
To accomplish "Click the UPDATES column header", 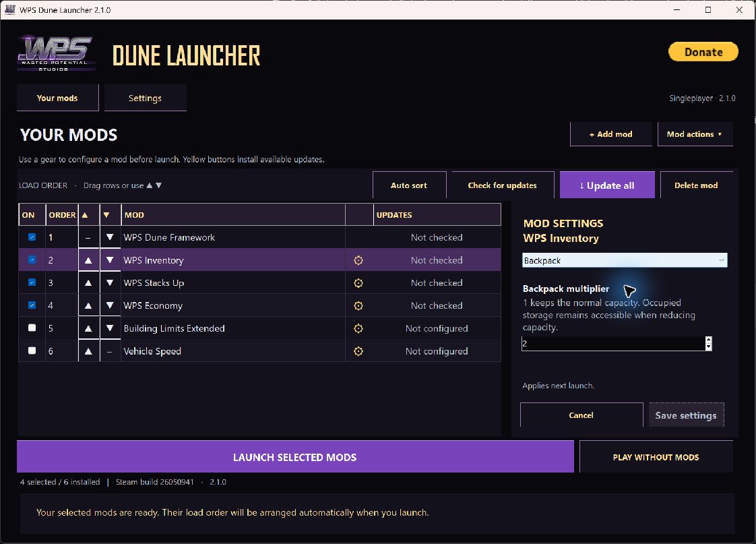I will click(x=437, y=214).
